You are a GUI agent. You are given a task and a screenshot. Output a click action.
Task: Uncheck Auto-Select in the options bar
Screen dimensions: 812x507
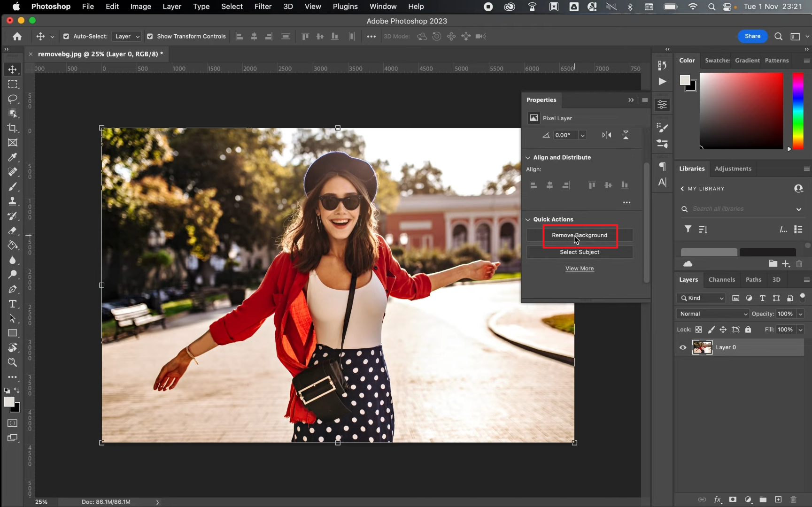point(67,36)
